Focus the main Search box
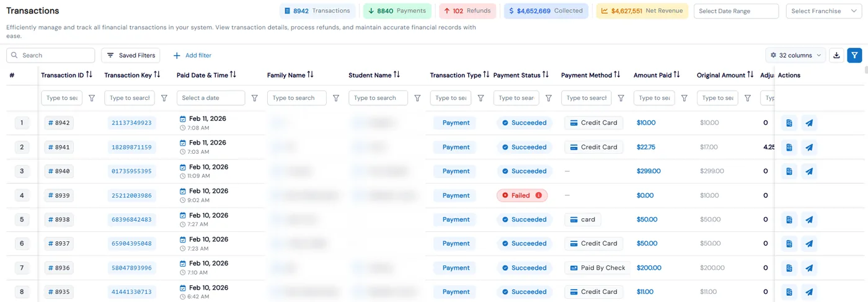The width and height of the screenshot is (868, 302). tap(51, 55)
